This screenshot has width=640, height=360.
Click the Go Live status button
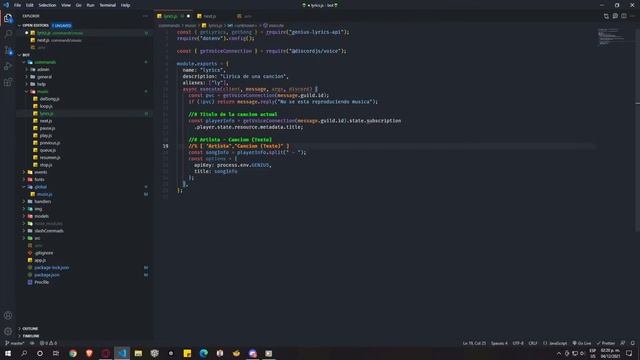[582, 343]
